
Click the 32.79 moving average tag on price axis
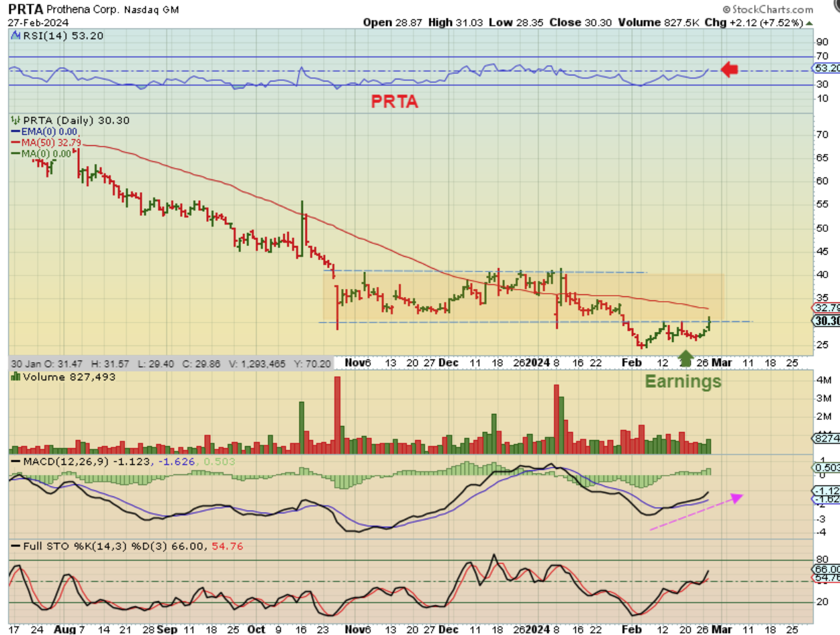point(825,308)
